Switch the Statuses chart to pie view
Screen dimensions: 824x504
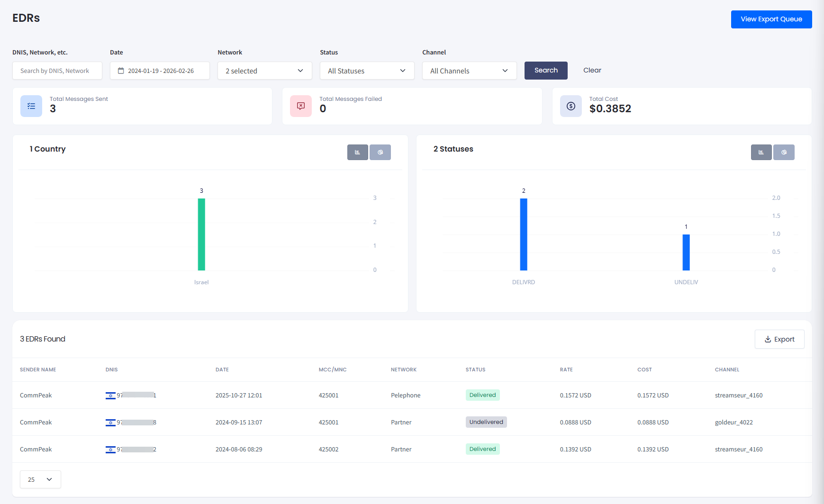click(784, 152)
